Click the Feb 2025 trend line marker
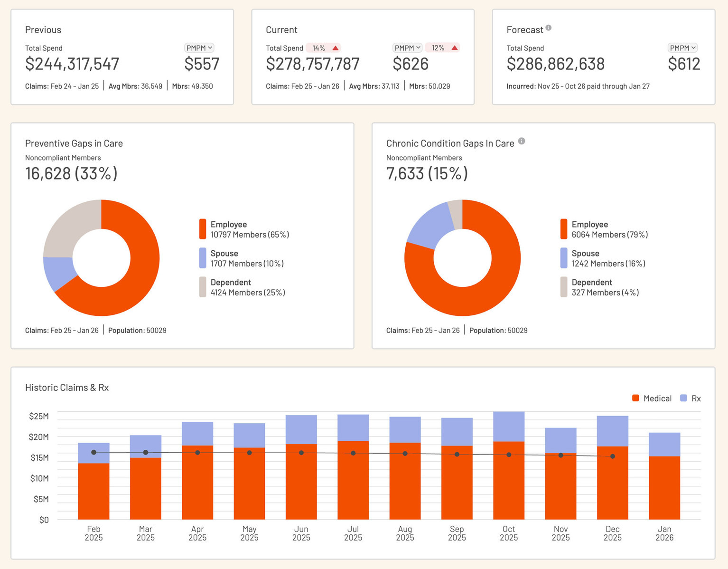 (94, 452)
